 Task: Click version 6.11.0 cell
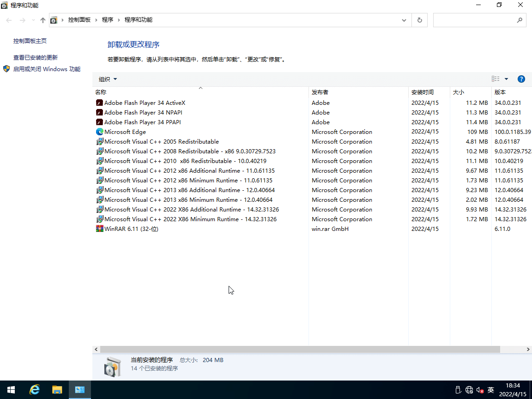tap(502, 229)
